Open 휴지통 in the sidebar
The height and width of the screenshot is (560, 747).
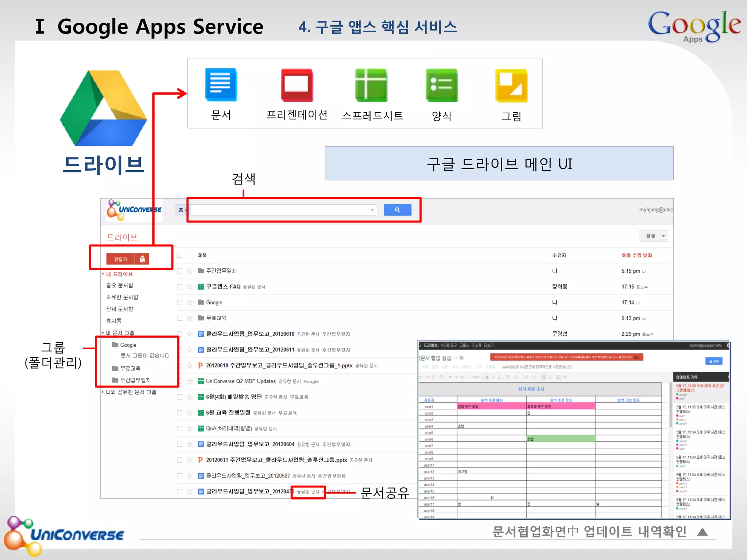coord(113,321)
